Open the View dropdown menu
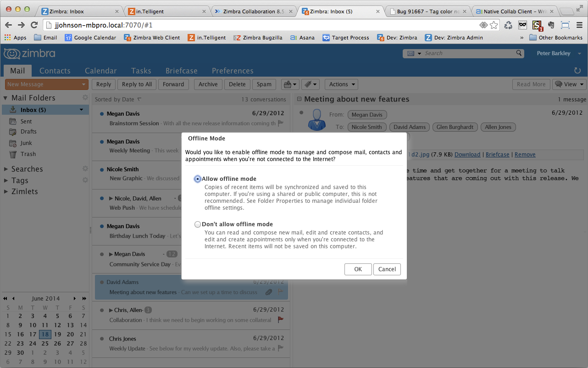 tap(569, 84)
